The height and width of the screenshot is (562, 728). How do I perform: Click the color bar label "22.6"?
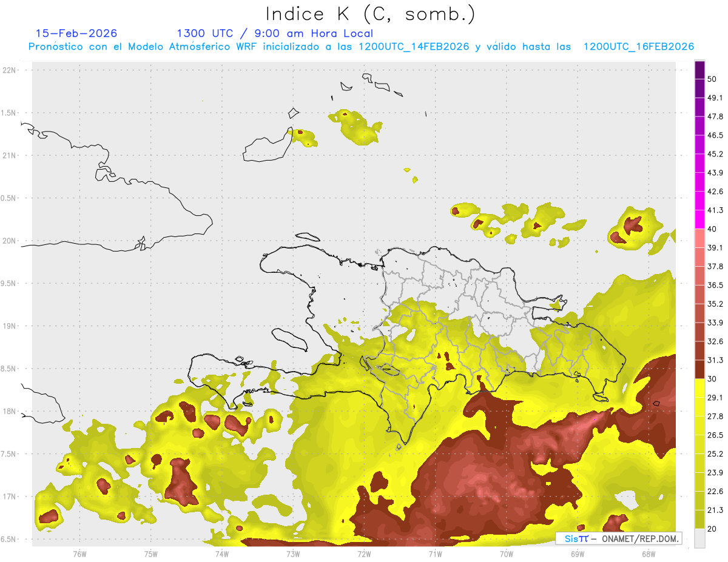715,492
